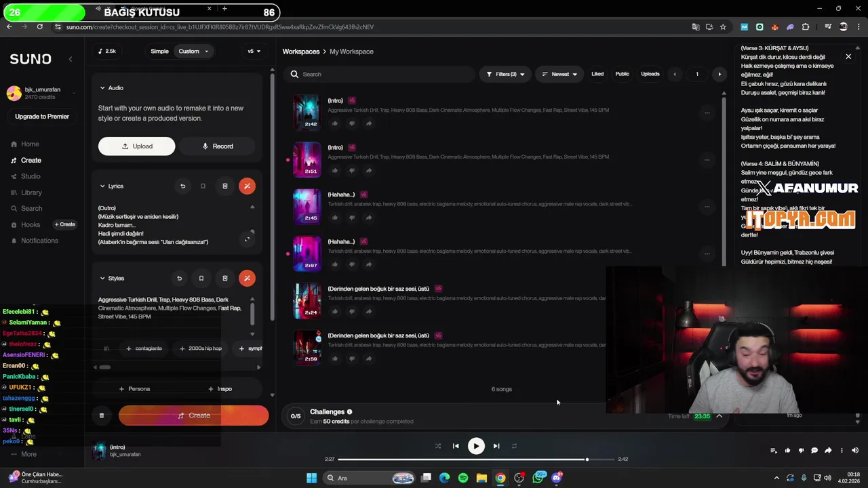
Task: Click the Upload audio button
Action: pyautogui.click(x=136, y=146)
